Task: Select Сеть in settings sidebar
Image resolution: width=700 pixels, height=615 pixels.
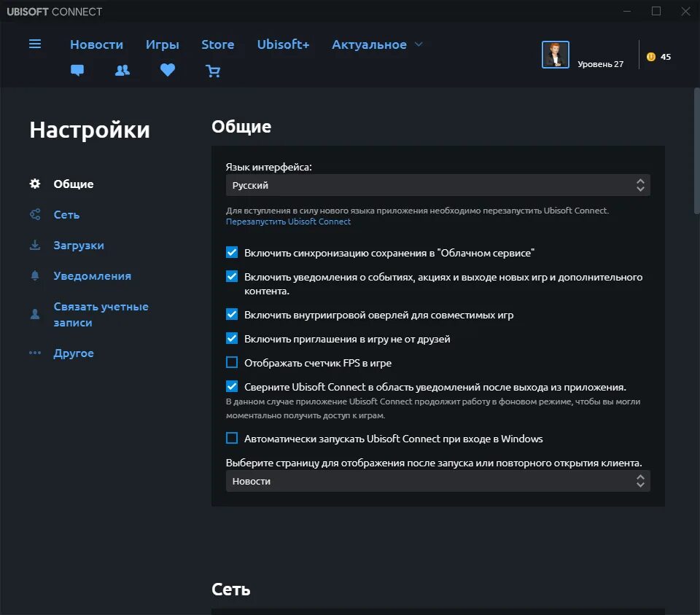Action: 66,214
